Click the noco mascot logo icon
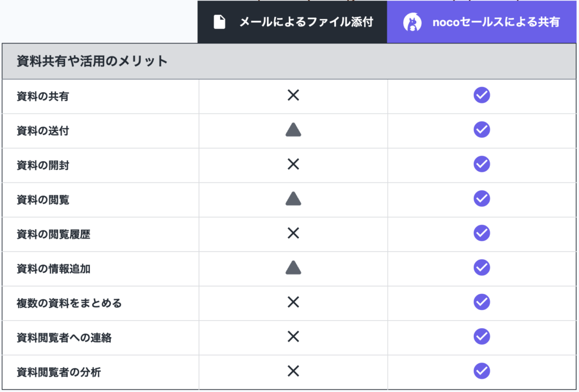The image size is (579, 392). (412, 22)
